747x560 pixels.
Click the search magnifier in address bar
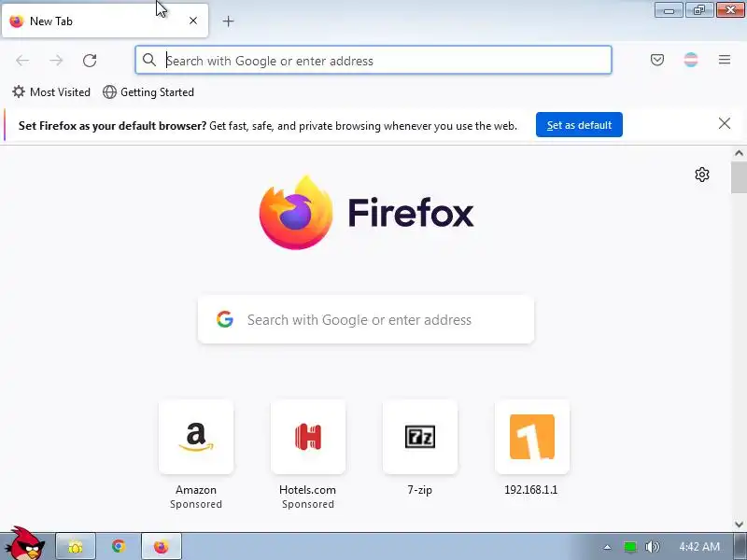click(x=149, y=60)
